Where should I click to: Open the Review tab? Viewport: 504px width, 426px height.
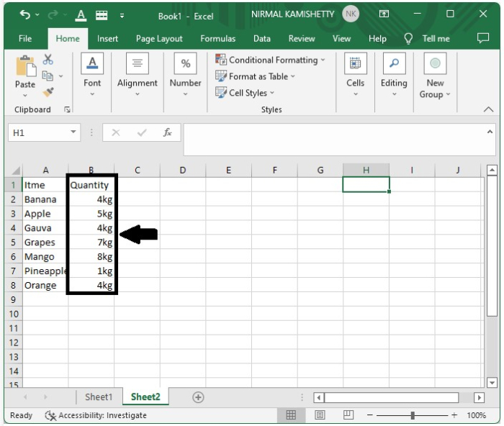point(302,39)
